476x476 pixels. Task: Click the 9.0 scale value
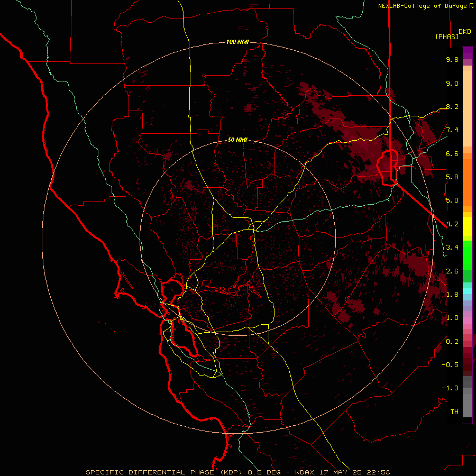pos(452,83)
